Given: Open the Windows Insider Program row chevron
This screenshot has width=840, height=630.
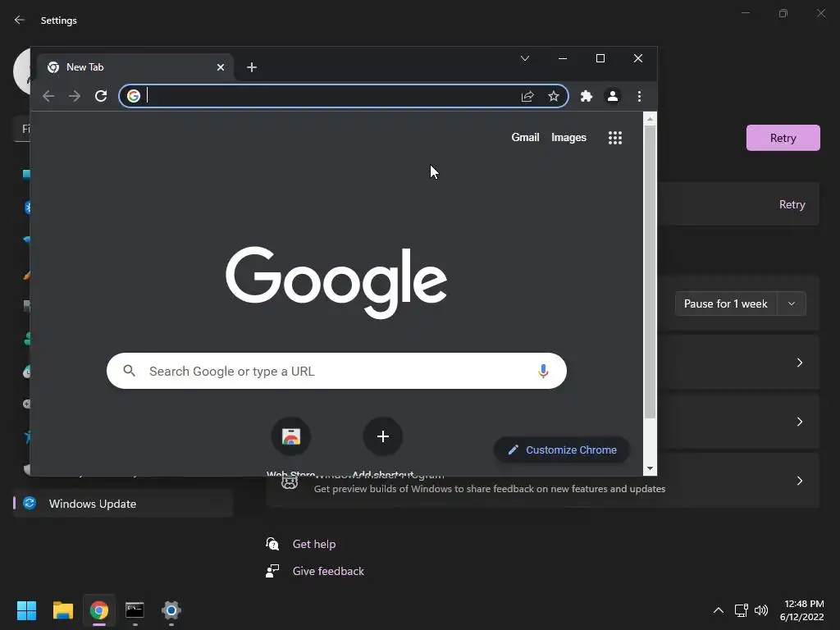Looking at the screenshot, I should [799, 481].
